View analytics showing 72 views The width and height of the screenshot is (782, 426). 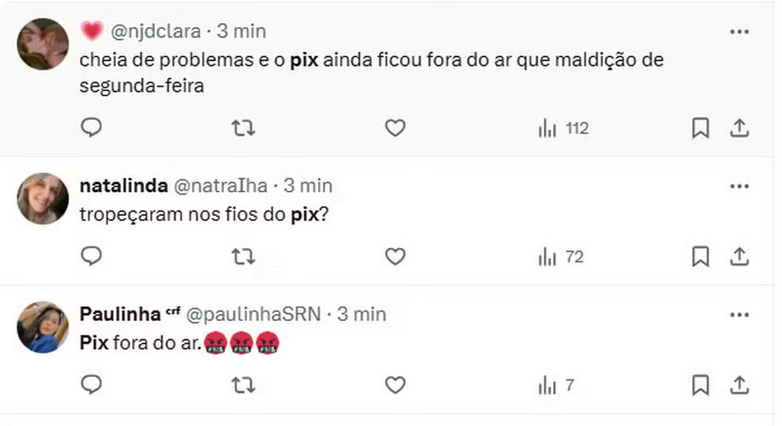tap(561, 257)
